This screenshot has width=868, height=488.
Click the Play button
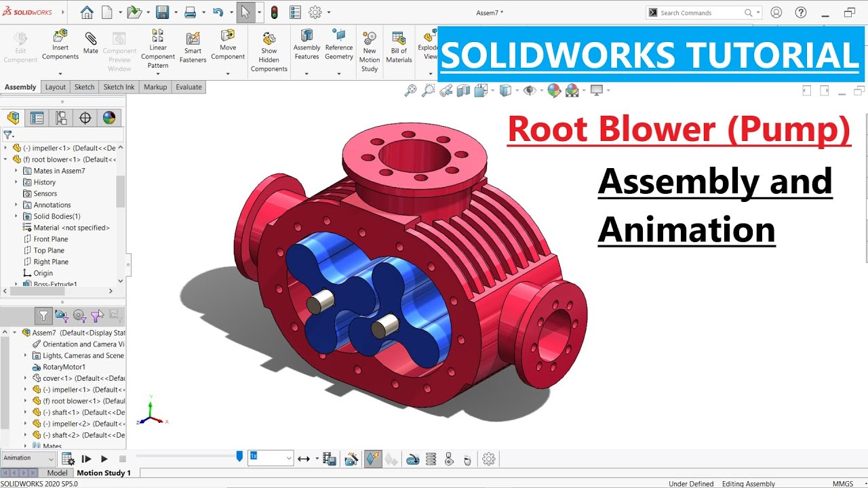[104, 459]
